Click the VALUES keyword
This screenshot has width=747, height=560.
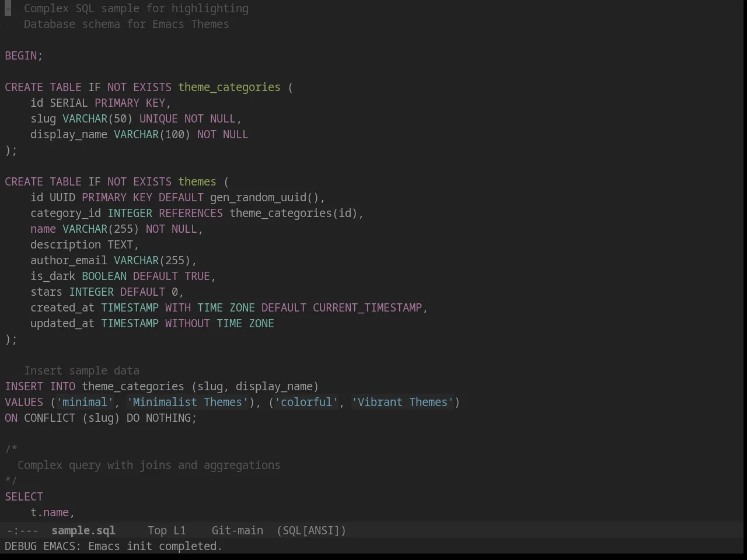pyautogui.click(x=24, y=402)
